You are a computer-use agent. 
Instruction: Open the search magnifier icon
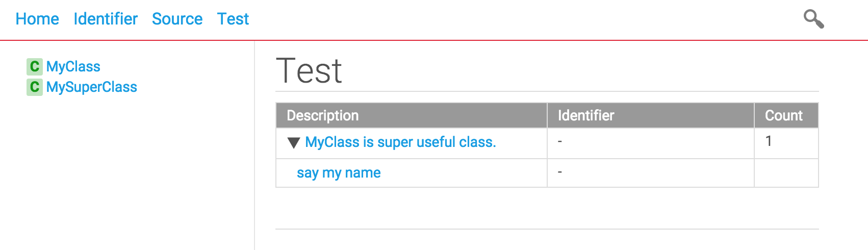(814, 19)
